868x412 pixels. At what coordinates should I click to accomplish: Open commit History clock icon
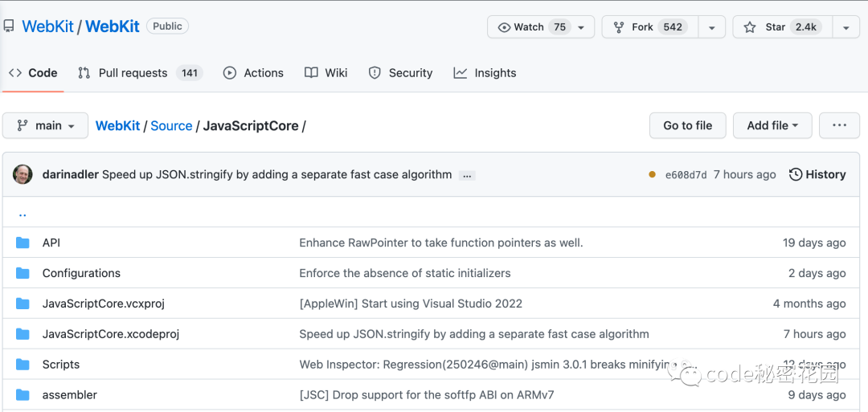tap(796, 174)
